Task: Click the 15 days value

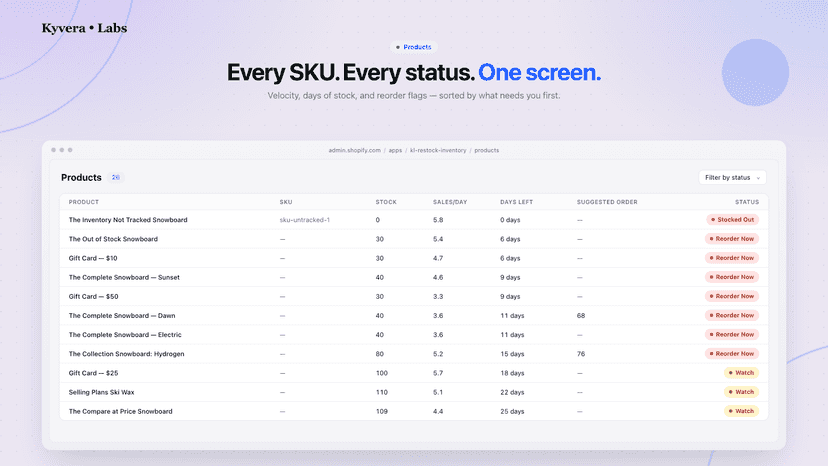Action: coord(512,353)
